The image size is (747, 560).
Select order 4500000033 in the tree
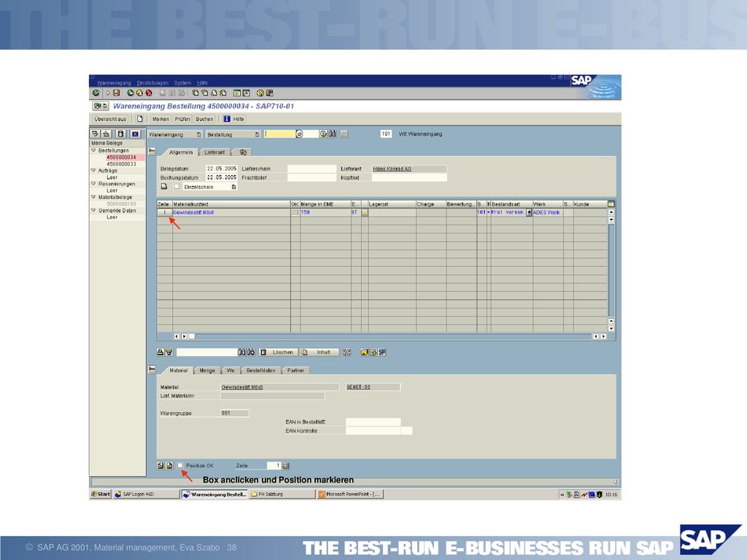point(122,164)
